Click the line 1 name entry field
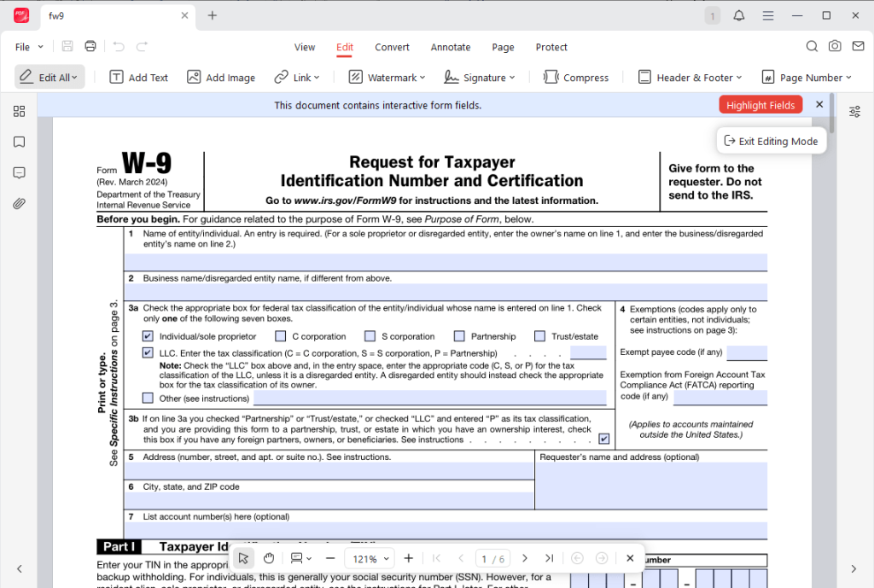This screenshot has width=874, height=588. click(x=446, y=262)
